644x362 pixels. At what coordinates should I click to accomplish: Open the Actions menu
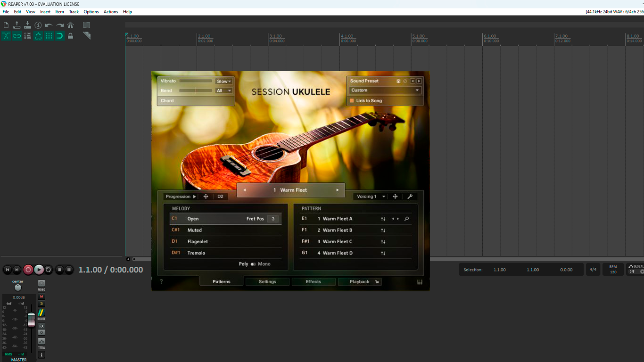tap(111, 12)
